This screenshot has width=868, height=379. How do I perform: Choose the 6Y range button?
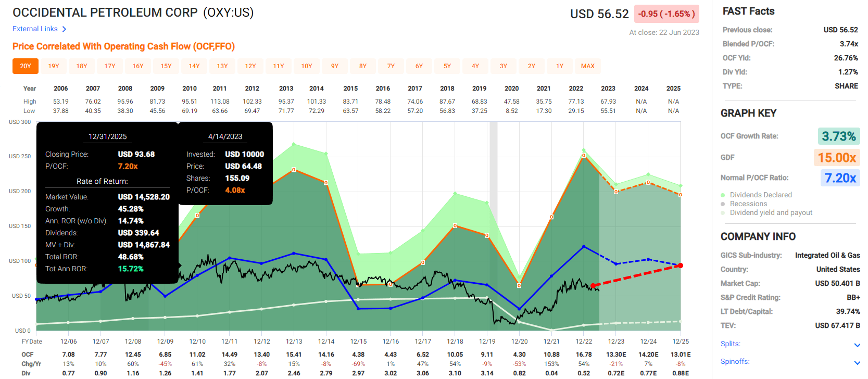pos(419,66)
